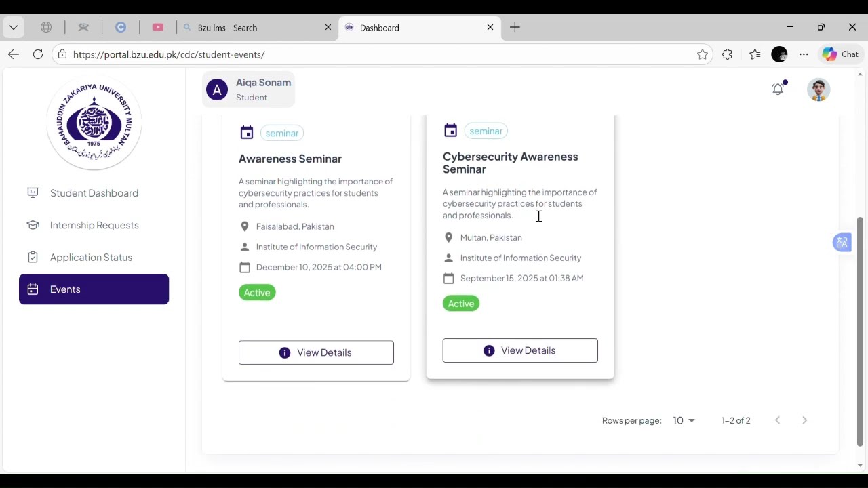Open browser extensions puzzle icon
Screen dimensions: 868x488
pyautogui.click(x=727, y=54)
